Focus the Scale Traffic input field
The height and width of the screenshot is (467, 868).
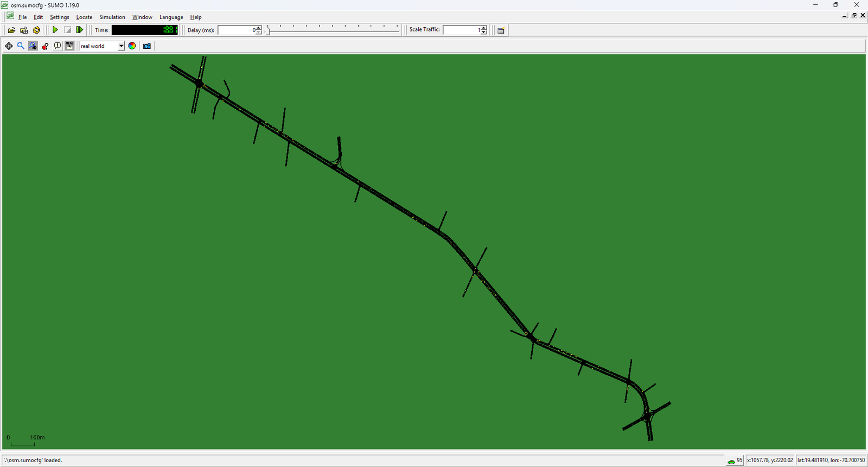coord(462,30)
